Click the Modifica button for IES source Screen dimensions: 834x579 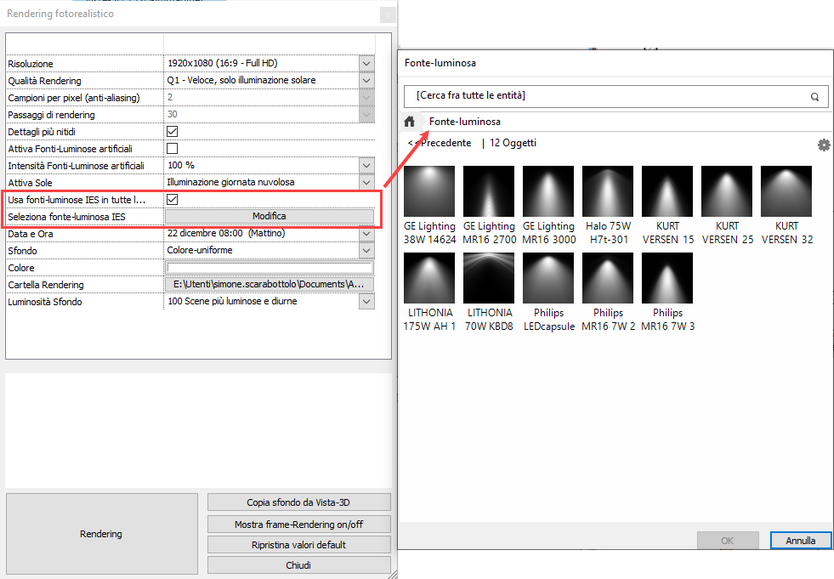click(x=269, y=216)
